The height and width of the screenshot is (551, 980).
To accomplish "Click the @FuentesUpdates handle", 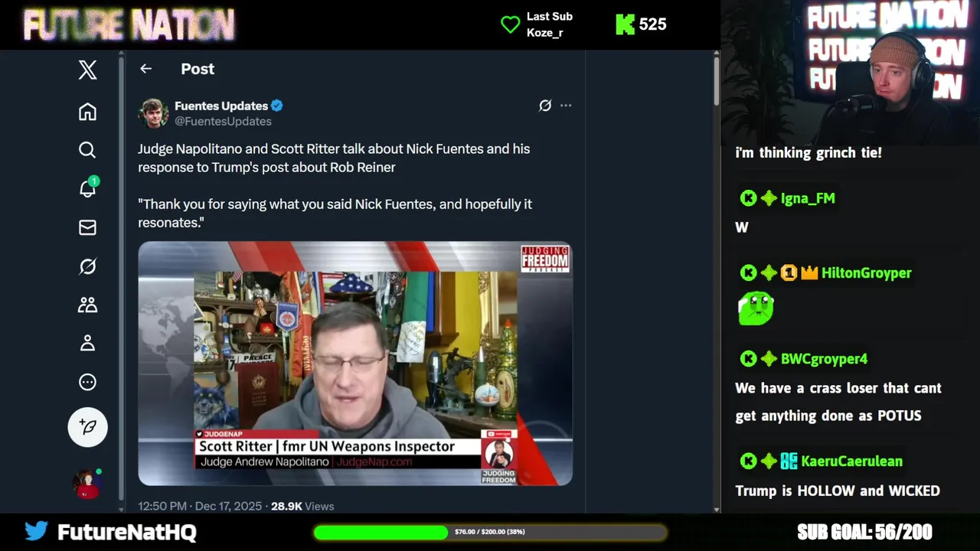I will pos(223,121).
